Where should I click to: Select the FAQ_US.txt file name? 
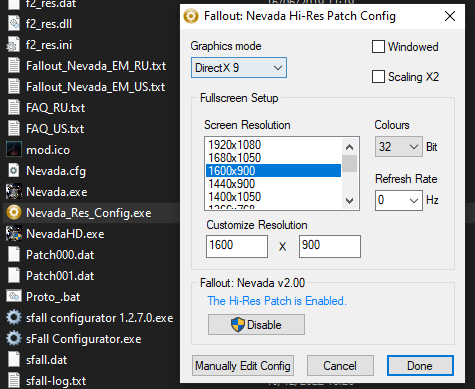pos(55,129)
